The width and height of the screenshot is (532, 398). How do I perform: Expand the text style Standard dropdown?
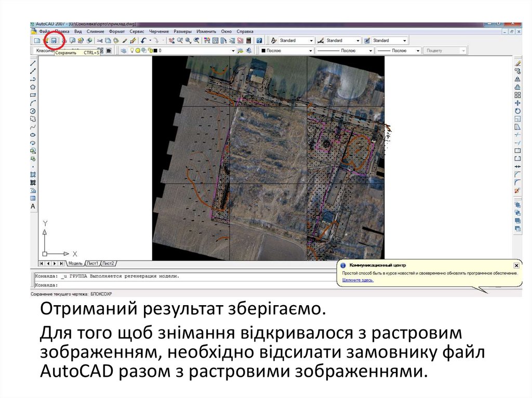[x=311, y=40]
